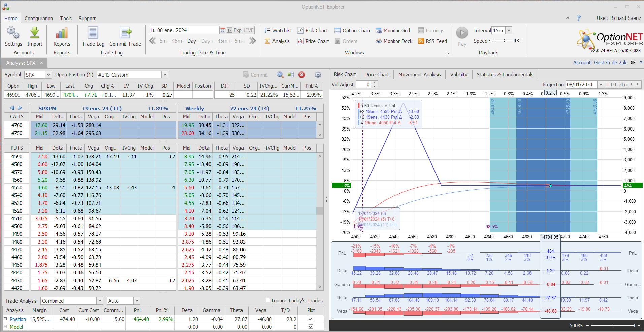Switch to the Movement Analysis tab

click(419, 75)
